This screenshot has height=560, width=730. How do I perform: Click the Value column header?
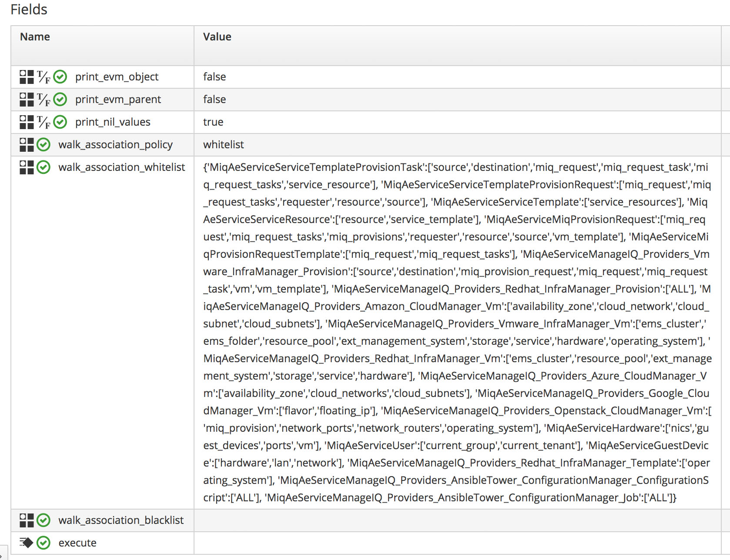[217, 37]
